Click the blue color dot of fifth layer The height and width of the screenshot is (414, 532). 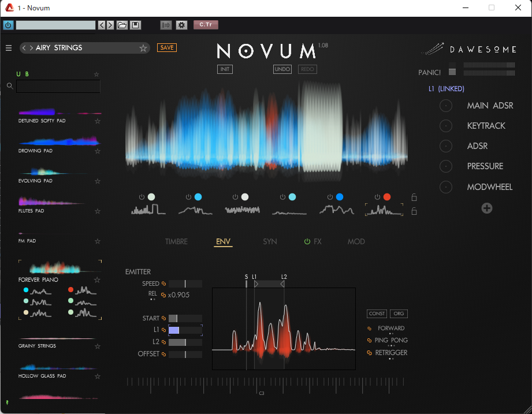point(340,197)
